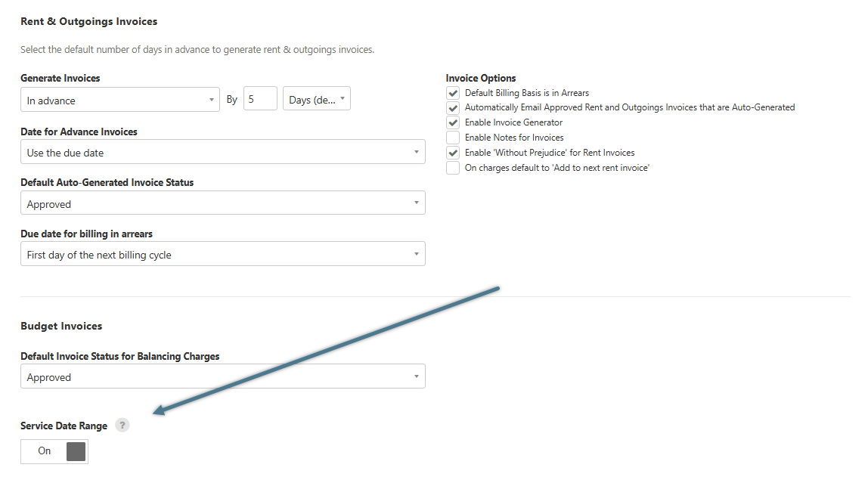Expand the Date for Advance Invoices dropdown
This screenshot has height=483, width=868.
pyautogui.click(x=222, y=153)
